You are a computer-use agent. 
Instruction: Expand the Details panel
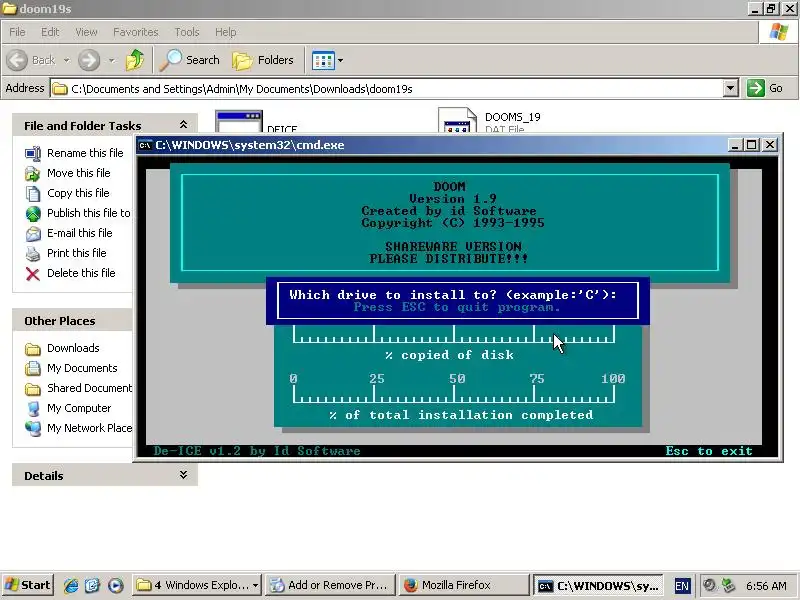coord(183,475)
